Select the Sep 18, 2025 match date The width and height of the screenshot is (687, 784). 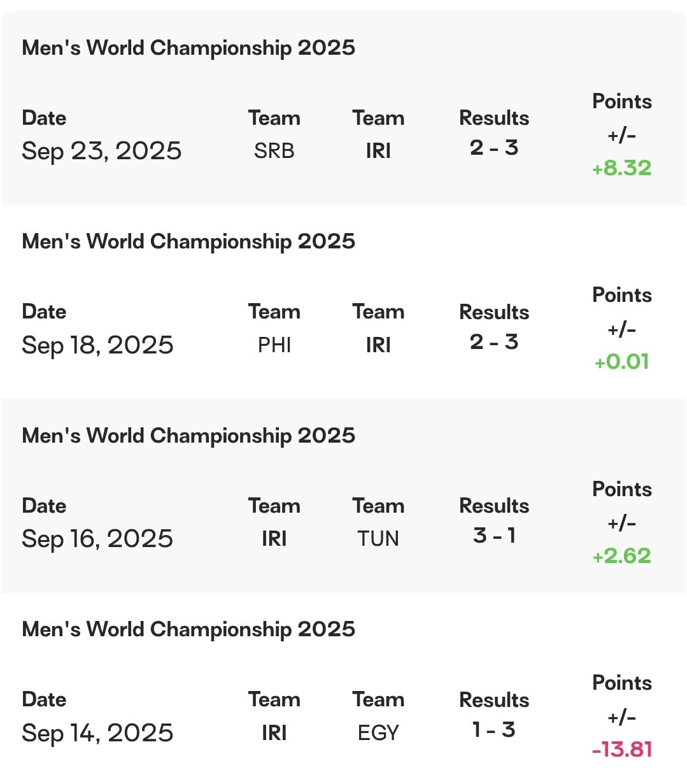pyautogui.click(x=97, y=345)
